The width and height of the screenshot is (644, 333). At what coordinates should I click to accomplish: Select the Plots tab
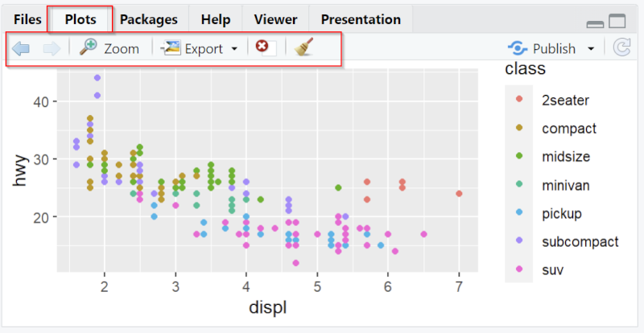click(80, 19)
